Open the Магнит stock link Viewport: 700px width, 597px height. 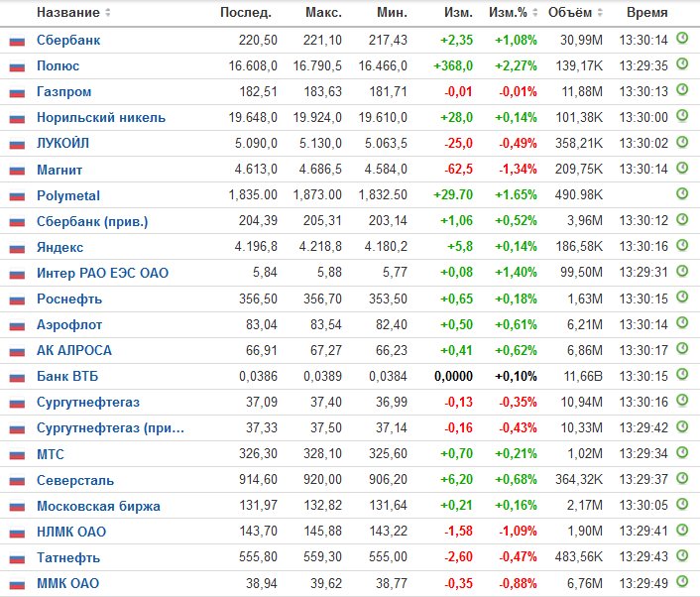click(x=59, y=170)
